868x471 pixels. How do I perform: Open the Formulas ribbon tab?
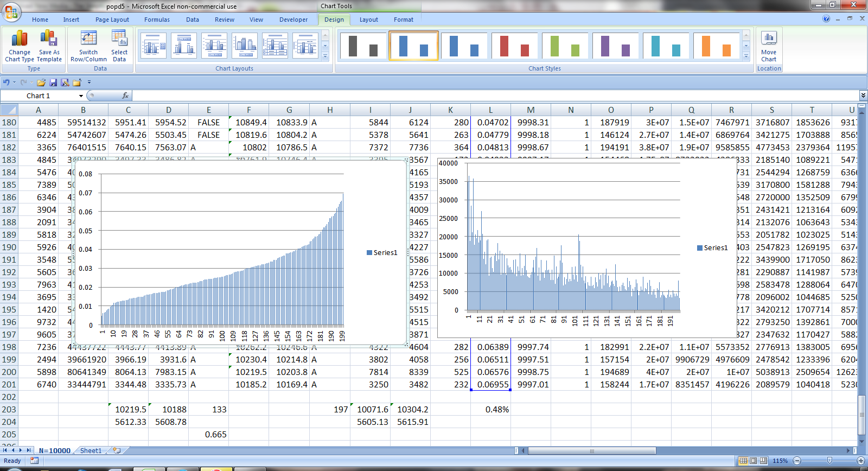157,20
